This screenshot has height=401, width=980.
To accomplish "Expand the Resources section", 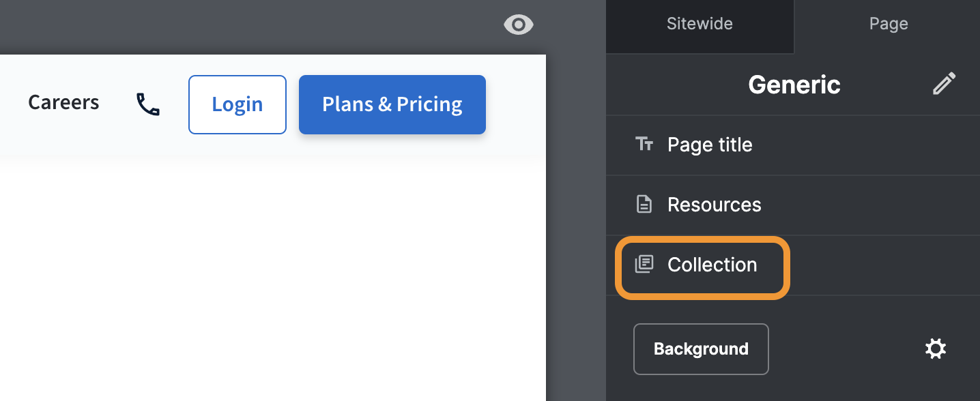I will tap(714, 205).
